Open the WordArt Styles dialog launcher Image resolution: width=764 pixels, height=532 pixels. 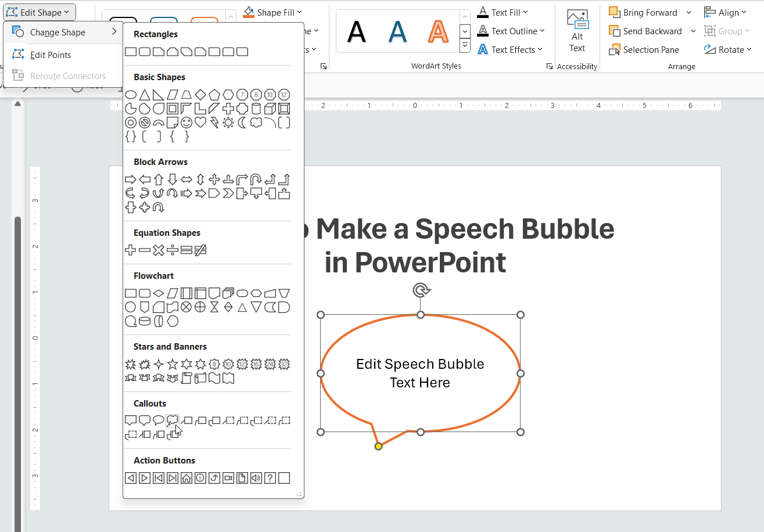549,67
